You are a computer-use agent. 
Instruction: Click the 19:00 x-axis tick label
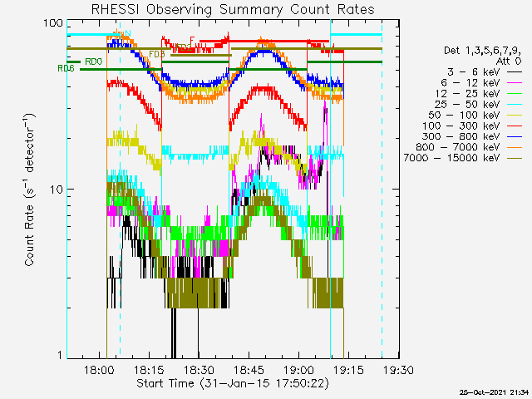click(298, 370)
